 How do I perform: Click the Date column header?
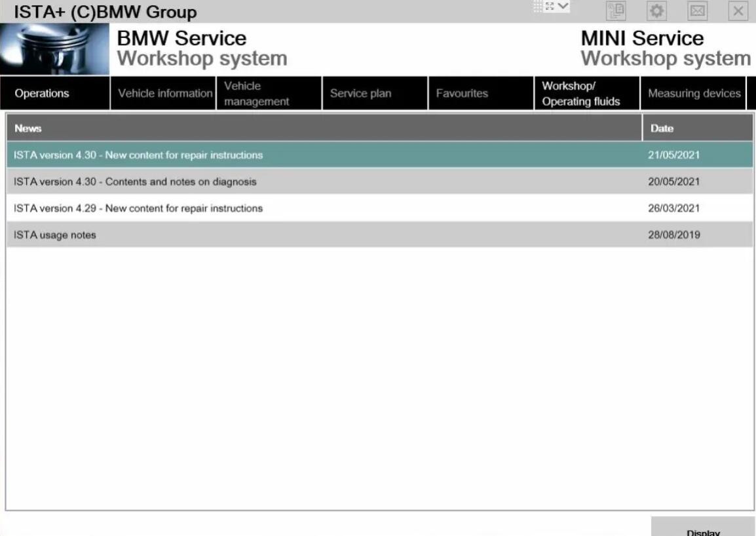click(x=698, y=128)
